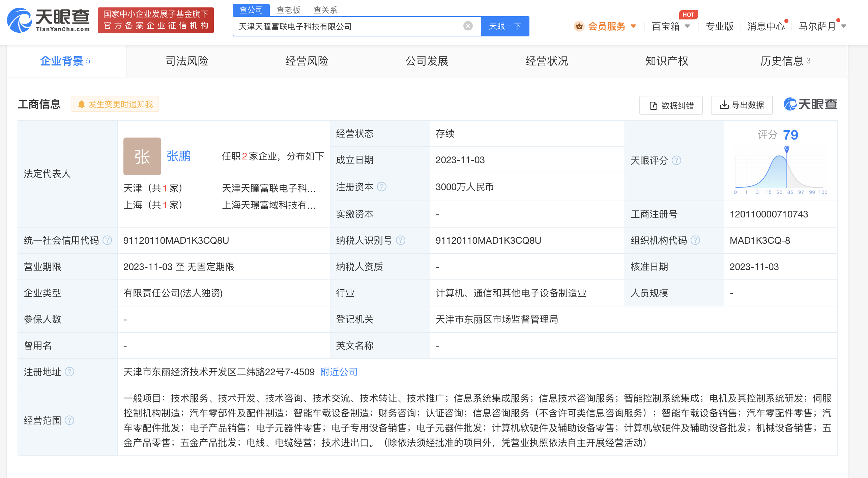The height and width of the screenshot is (478, 868).
Task: Click help icon beside 纳税人识别号
Action: [x=400, y=240]
